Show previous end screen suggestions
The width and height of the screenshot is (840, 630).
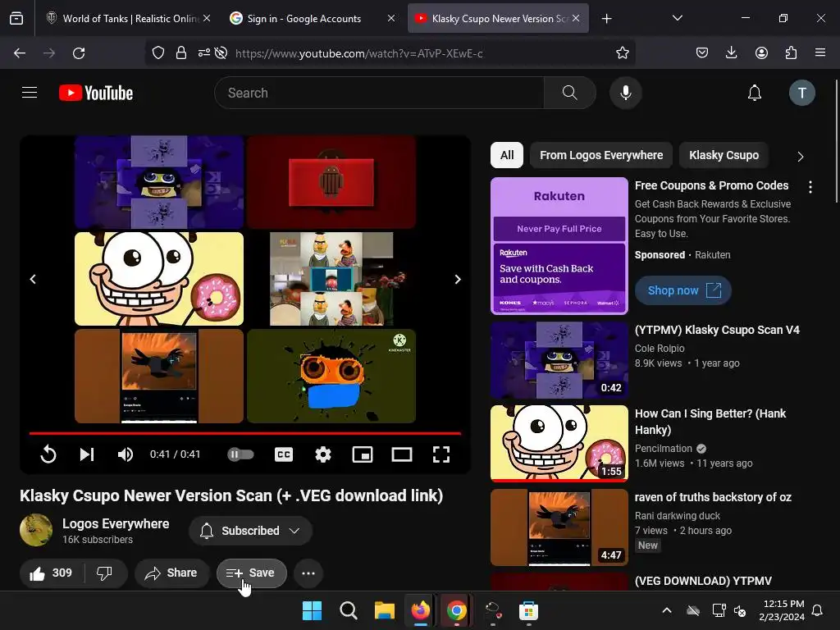[33, 279]
